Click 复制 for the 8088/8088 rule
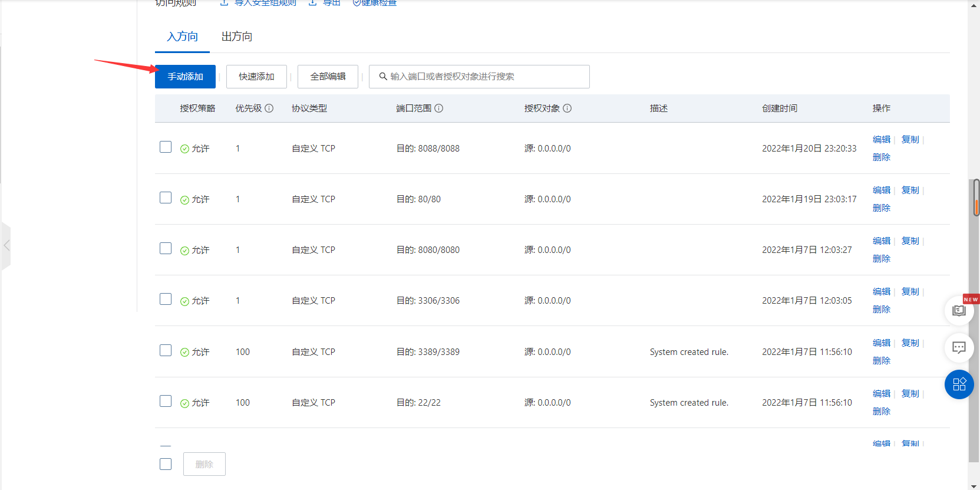The image size is (980, 490). [910, 140]
